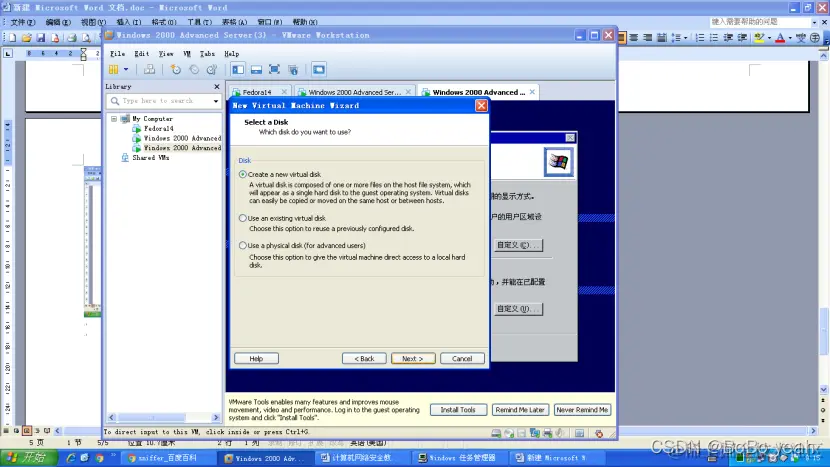Click Word's numbered list toolbar icon
The image size is (830, 467).
pos(700,38)
